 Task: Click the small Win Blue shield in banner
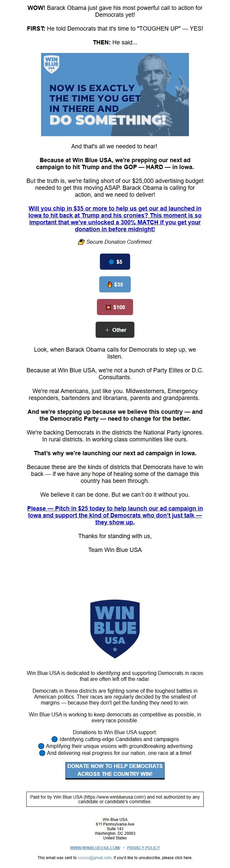(x=52, y=64)
